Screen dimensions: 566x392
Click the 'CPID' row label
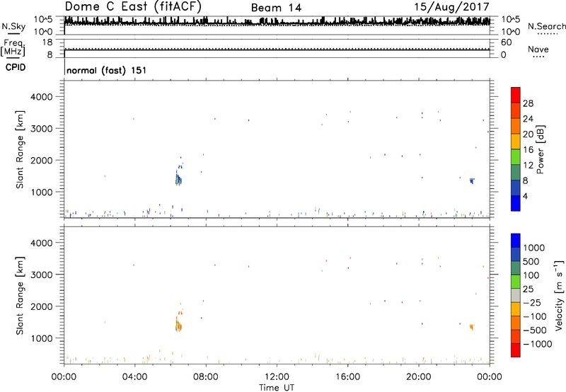(16, 67)
